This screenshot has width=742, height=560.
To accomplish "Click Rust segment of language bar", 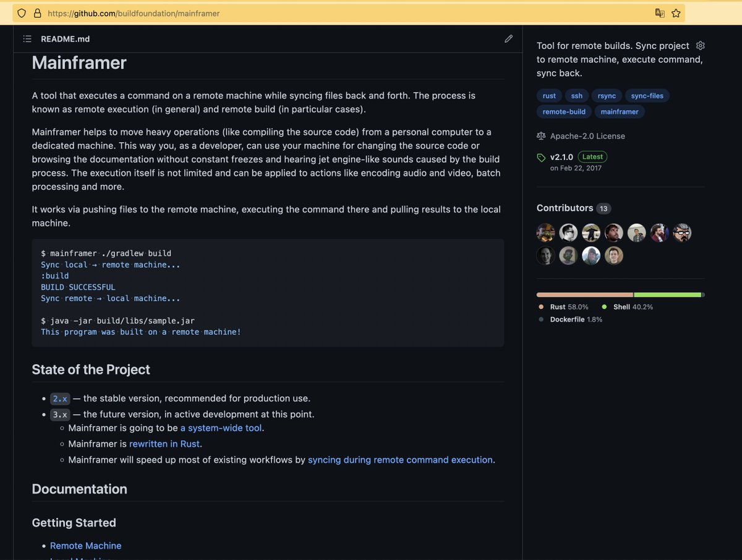I will click(585, 295).
